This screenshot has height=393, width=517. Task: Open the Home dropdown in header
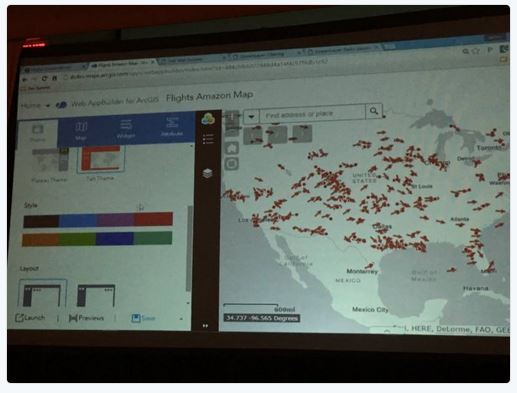pos(35,106)
